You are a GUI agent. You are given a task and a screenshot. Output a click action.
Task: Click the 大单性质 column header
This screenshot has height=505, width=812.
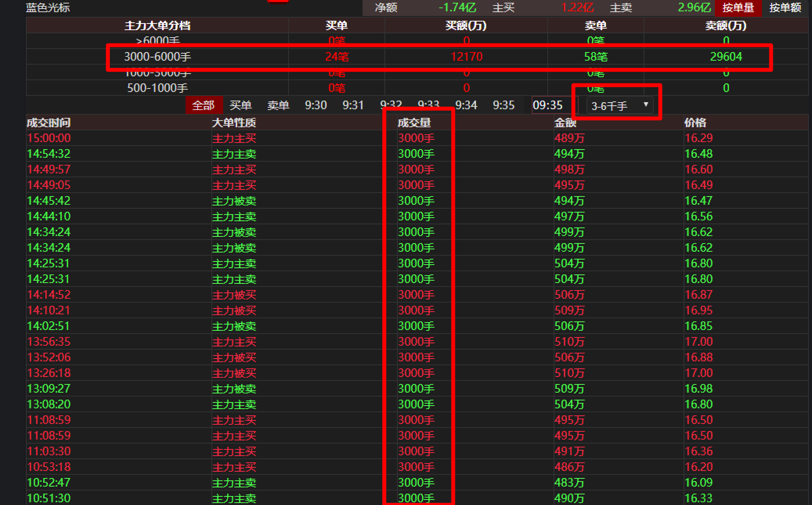(234, 123)
